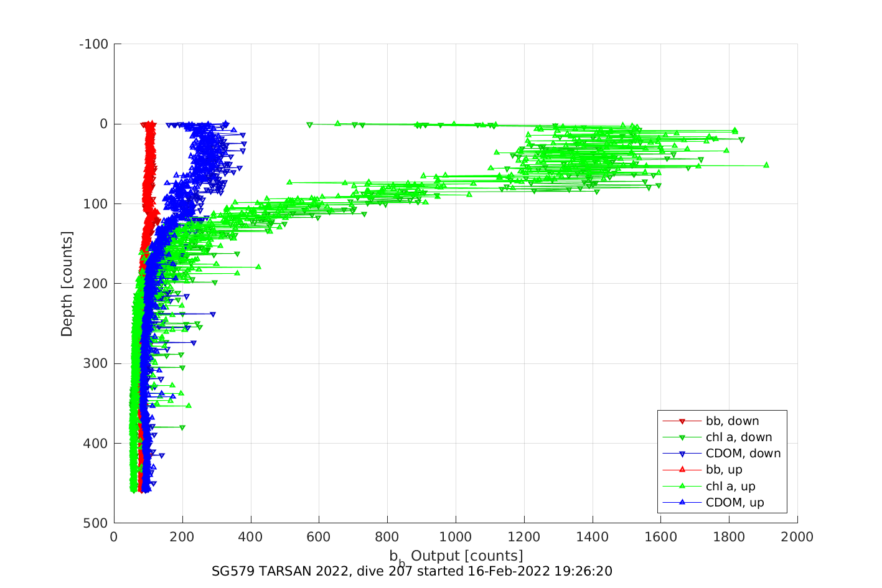Screen dimensions: 882x588
Task: Click the x-axis tick label 200
Action: pyautogui.click(x=182, y=537)
